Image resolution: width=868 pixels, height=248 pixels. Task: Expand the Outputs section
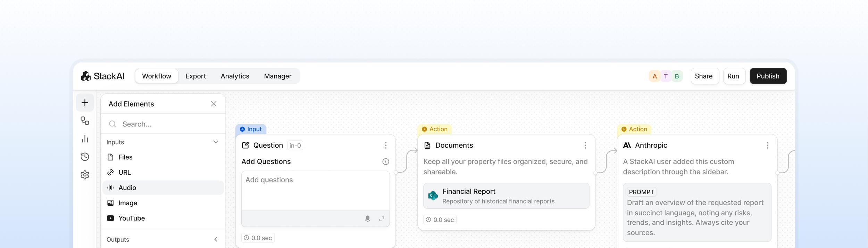[x=216, y=239]
